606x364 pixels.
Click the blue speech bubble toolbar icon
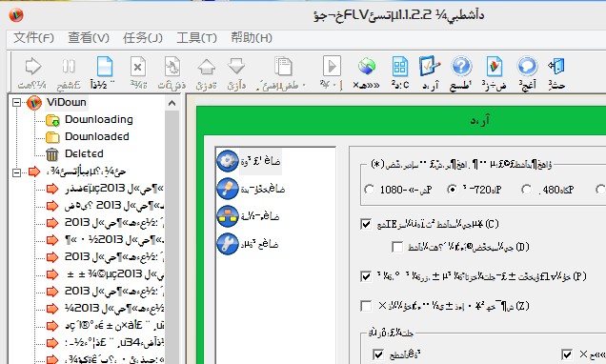527,67
